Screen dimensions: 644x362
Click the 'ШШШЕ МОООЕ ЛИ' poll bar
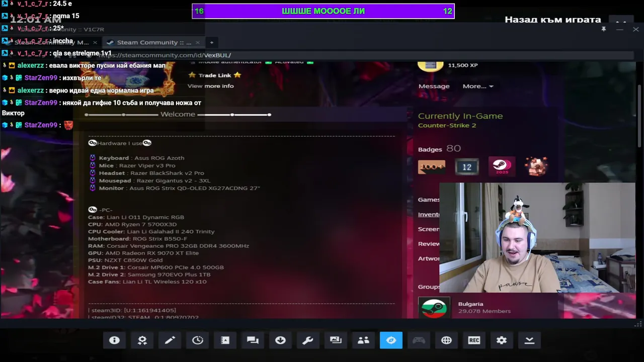pyautogui.click(x=323, y=11)
